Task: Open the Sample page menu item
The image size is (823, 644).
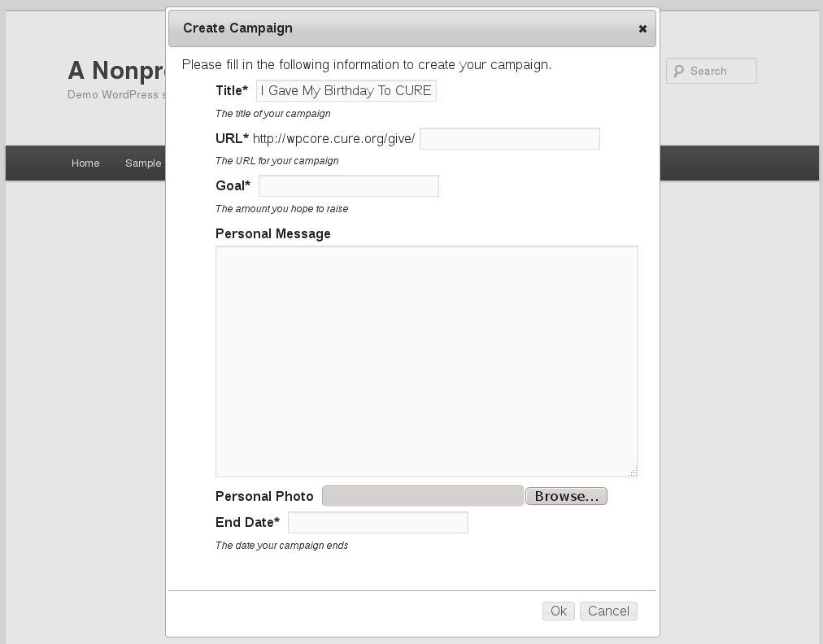Action: click(143, 163)
